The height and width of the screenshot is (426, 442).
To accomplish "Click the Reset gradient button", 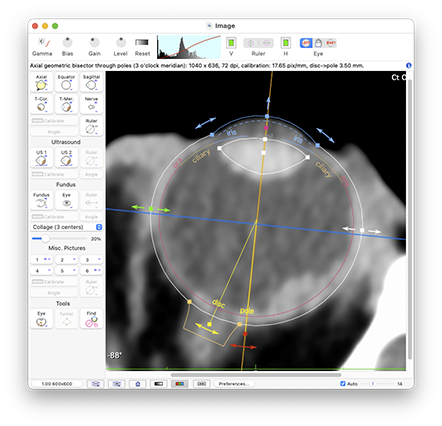I will click(142, 43).
